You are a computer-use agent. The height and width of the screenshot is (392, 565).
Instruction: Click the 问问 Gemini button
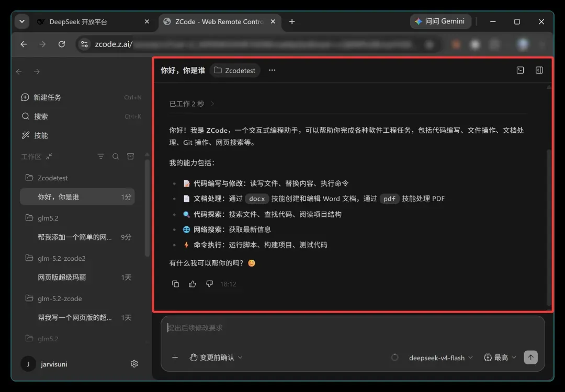(x=440, y=21)
